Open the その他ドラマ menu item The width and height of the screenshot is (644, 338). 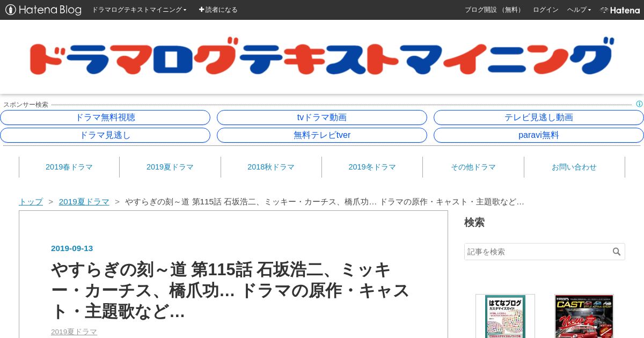tap(473, 167)
